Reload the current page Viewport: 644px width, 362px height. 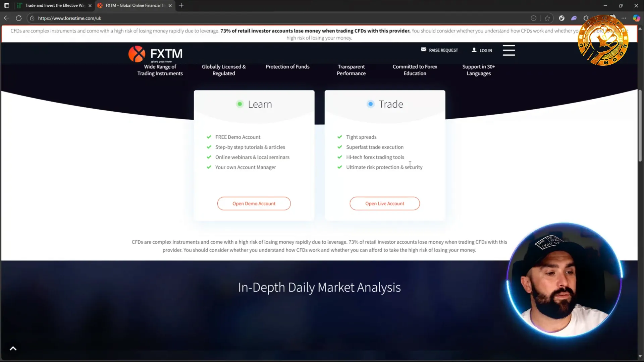pyautogui.click(x=19, y=18)
